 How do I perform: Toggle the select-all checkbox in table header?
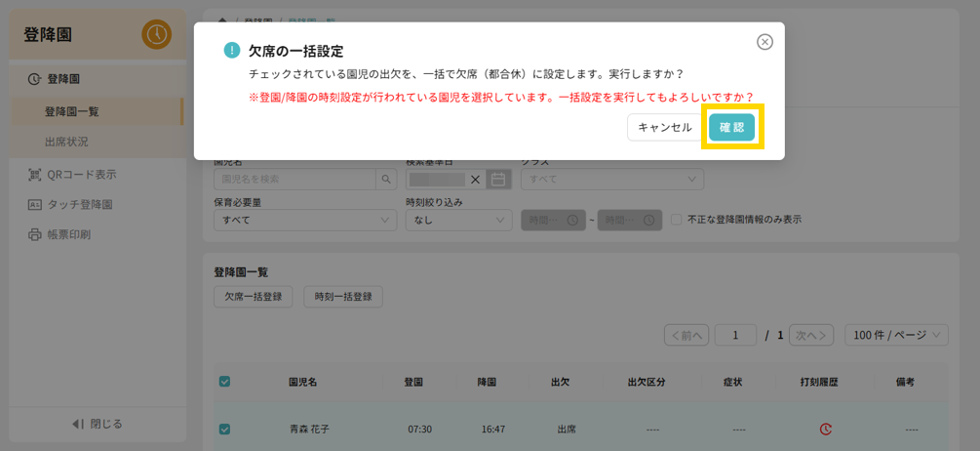(x=224, y=382)
